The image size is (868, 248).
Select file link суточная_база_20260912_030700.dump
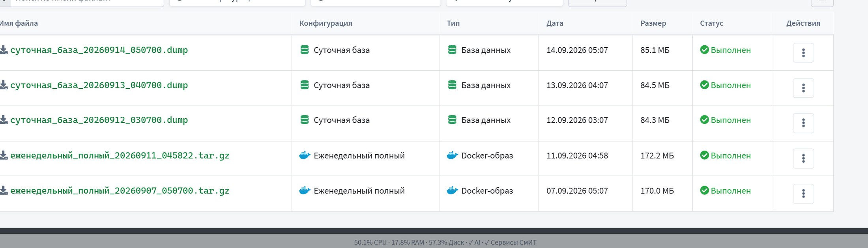point(99,120)
